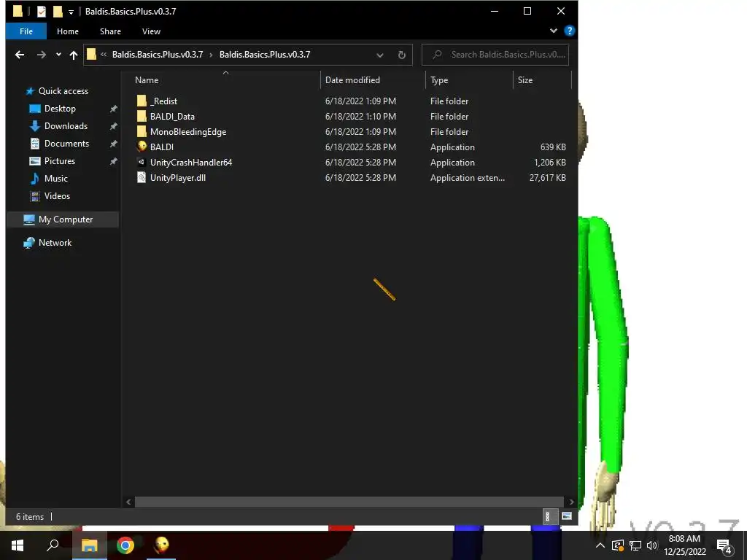The width and height of the screenshot is (747, 560).
Task: Click the search box field
Action: (495, 55)
